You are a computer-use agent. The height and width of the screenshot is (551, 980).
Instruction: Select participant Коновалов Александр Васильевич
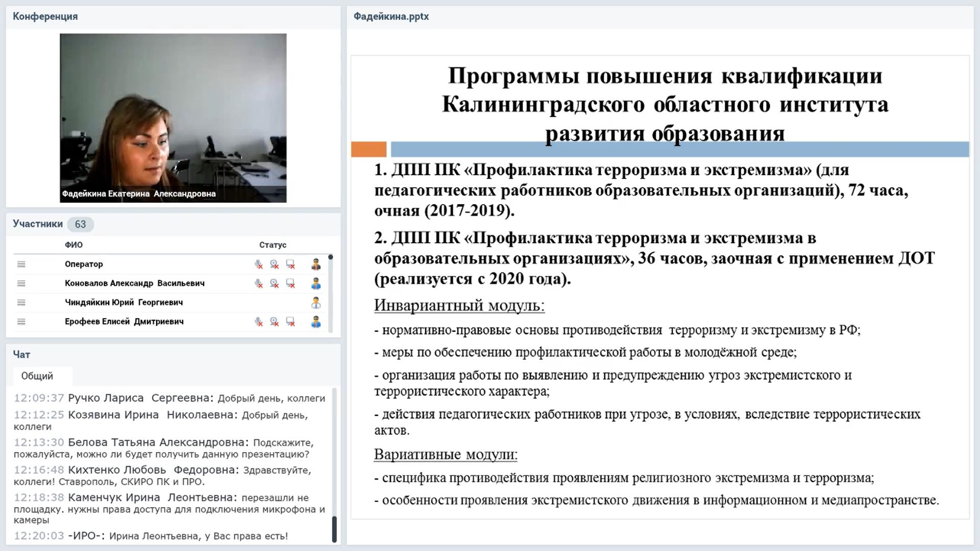point(135,283)
